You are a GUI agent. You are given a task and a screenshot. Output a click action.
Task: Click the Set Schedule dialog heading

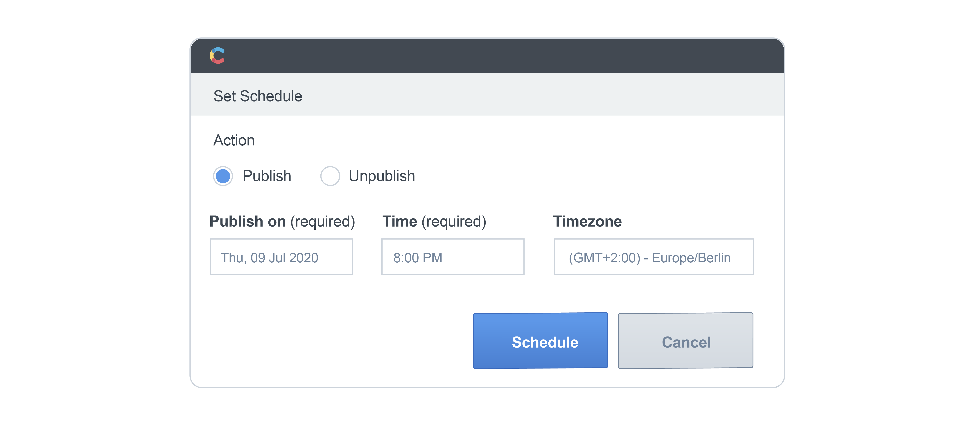point(258,96)
